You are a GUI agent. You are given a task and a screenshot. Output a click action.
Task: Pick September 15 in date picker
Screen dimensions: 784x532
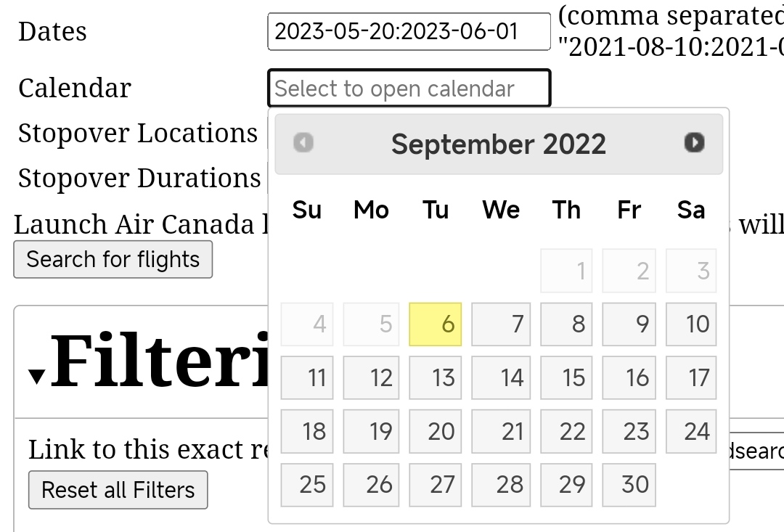click(x=566, y=377)
